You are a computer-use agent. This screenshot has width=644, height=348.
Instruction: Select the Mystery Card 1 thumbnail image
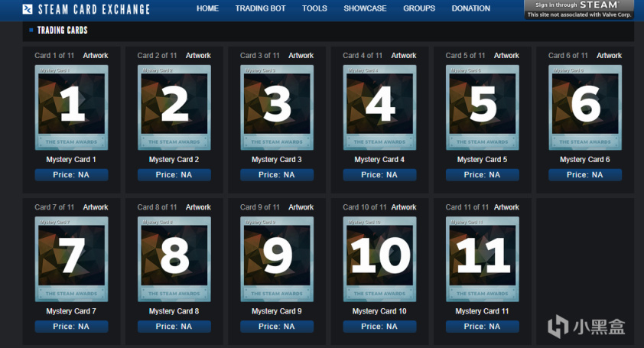pyautogui.click(x=71, y=107)
